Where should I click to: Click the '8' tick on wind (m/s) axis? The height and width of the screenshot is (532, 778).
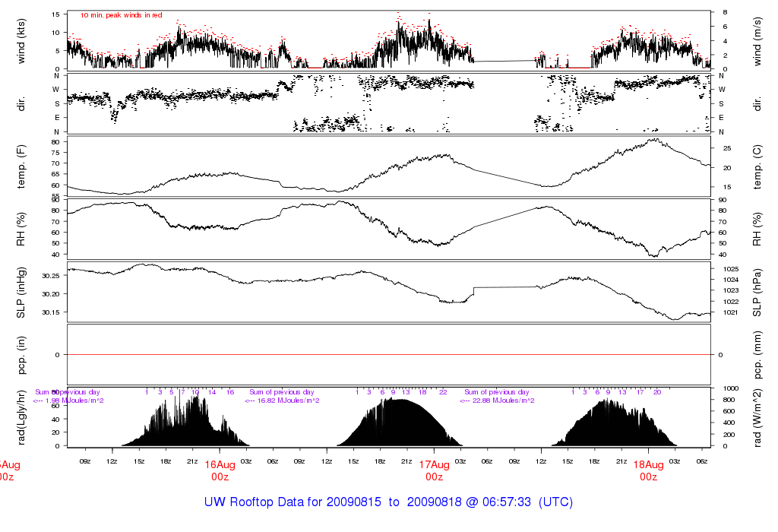[x=725, y=12]
